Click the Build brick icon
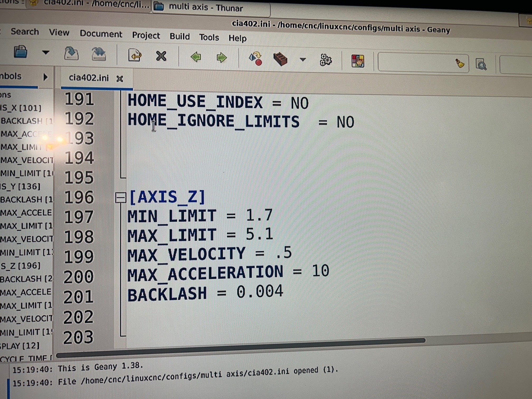The height and width of the screenshot is (399, 532). click(280, 59)
